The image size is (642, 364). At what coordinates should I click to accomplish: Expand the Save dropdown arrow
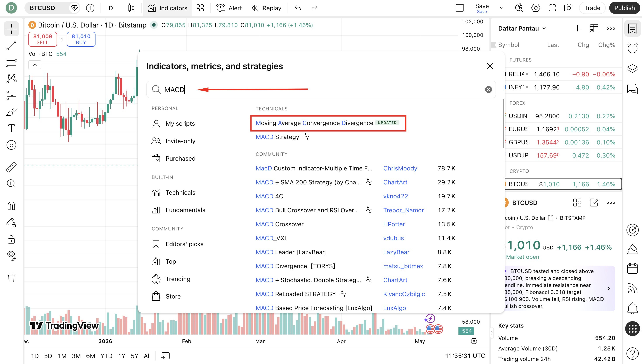click(501, 8)
